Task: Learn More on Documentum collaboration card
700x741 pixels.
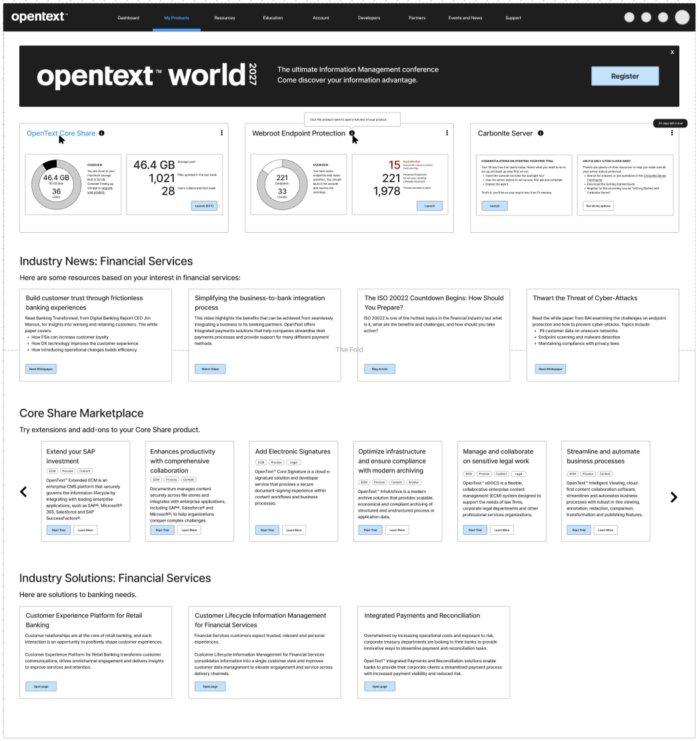Action: [x=189, y=530]
